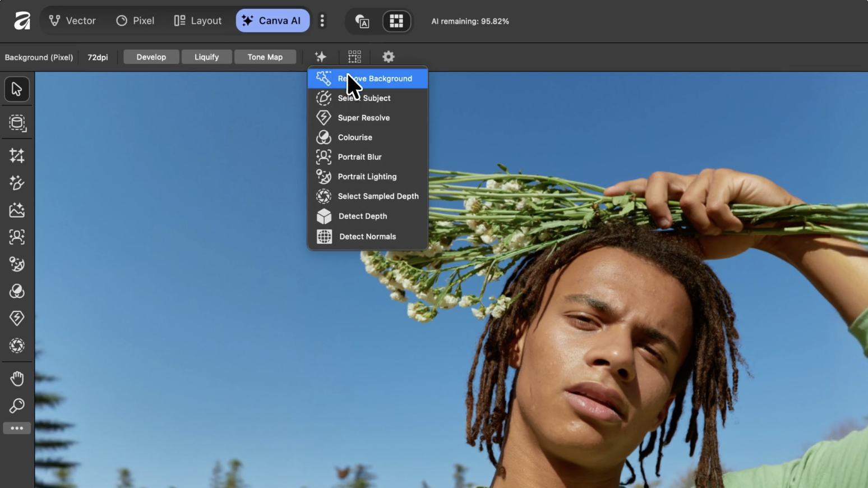Open the selection options grid dropdown
Viewport: 868px width, 488px height.
coord(354,57)
